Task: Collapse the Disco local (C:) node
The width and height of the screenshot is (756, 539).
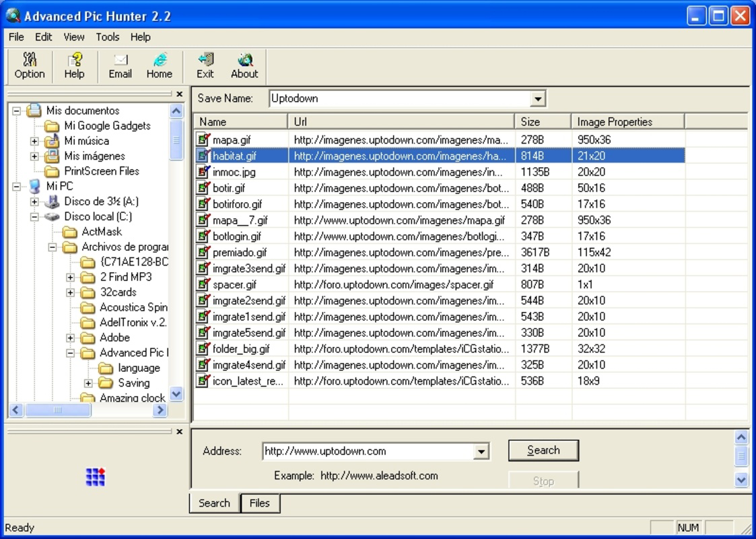Action: point(34,217)
